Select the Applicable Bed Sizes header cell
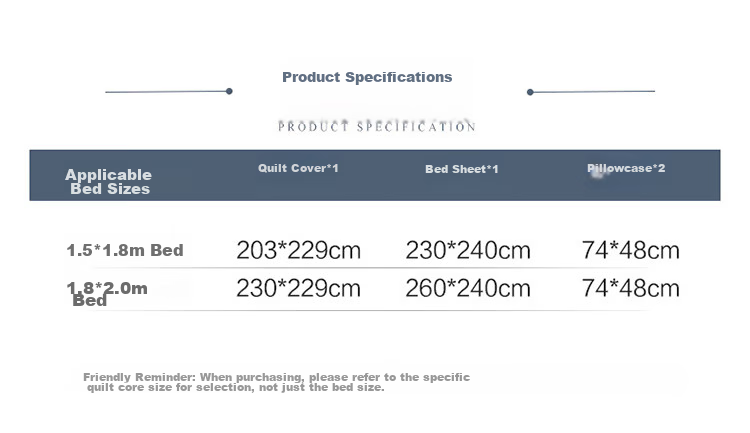Image resolution: width=750 pixels, height=433 pixels. click(x=109, y=182)
